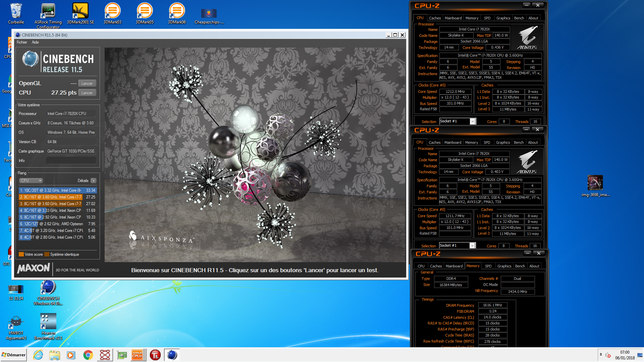Open the HWBOT Aquamark3 desktop shortcut
This screenshot has height=362, width=644.
point(16,327)
